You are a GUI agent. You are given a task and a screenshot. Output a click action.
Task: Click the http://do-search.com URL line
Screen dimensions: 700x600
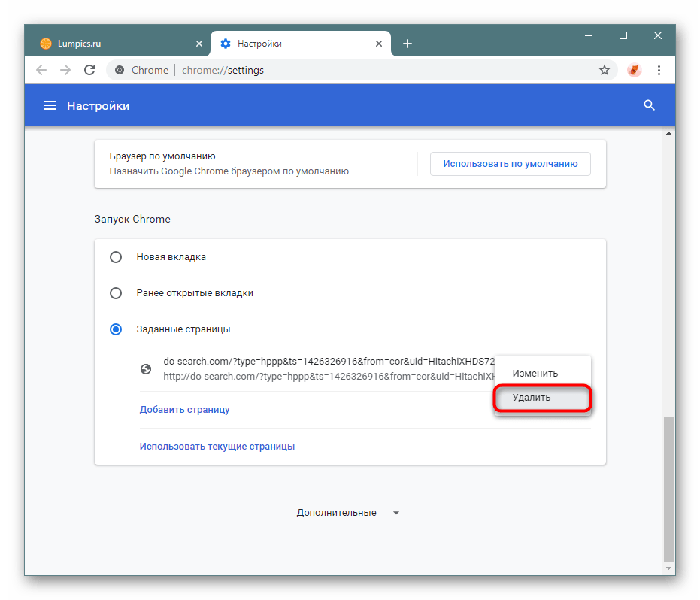[x=329, y=377]
